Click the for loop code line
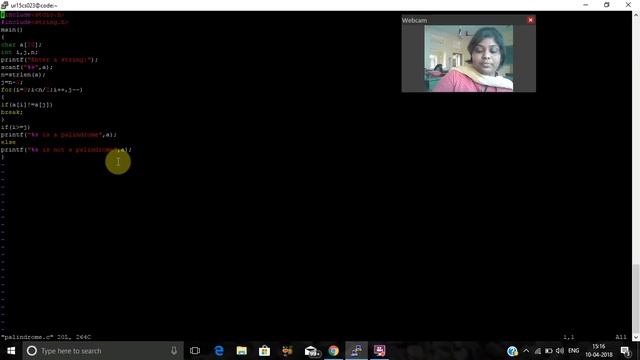 [42, 90]
